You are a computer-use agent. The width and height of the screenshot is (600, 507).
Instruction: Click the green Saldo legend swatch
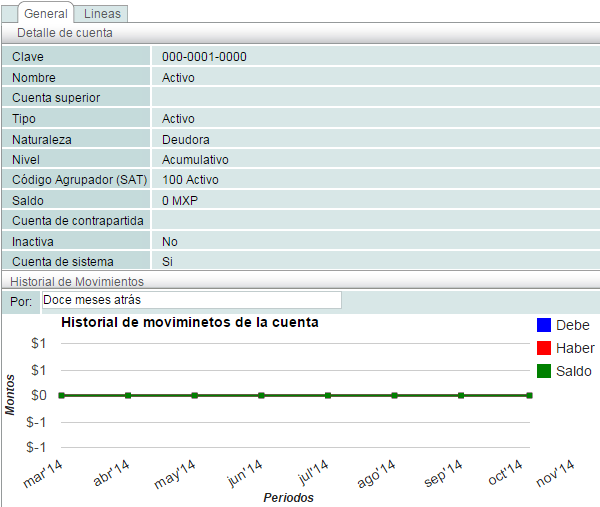tap(544, 371)
